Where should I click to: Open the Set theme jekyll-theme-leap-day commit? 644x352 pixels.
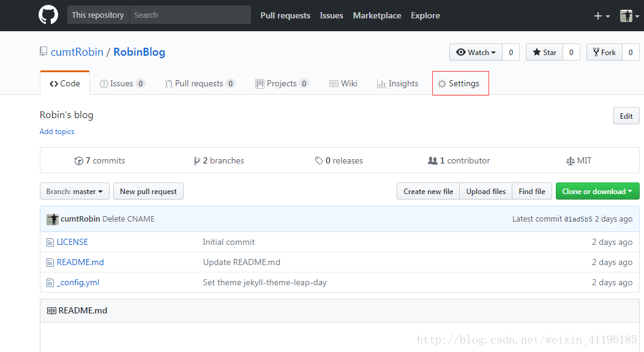click(265, 283)
